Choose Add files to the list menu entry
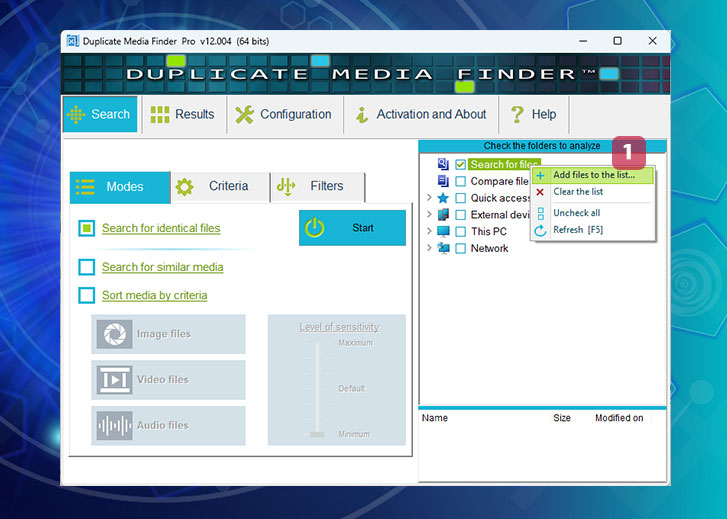727x519 pixels. pyautogui.click(x=593, y=175)
